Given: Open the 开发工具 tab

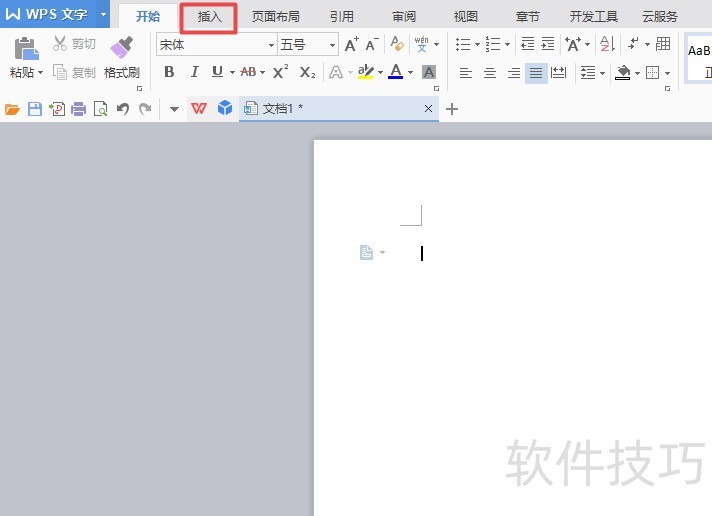Looking at the screenshot, I should click(x=593, y=17).
